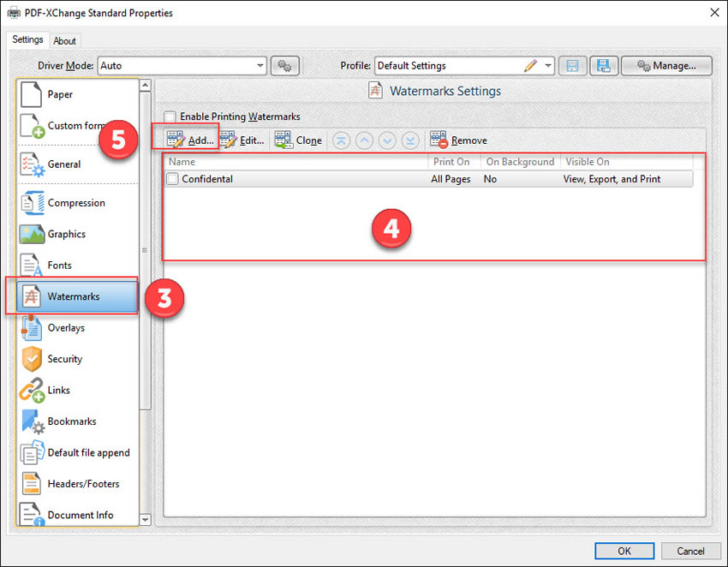Open Document Info category
The image size is (728, 567).
[x=78, y=514]
